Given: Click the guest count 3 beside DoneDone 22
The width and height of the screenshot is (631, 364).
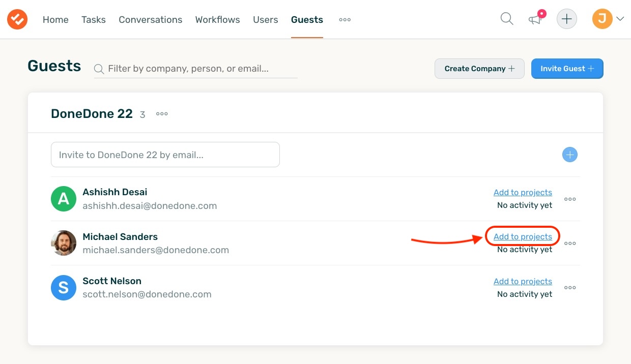Looking at the screenshot, I should (142, 115).
